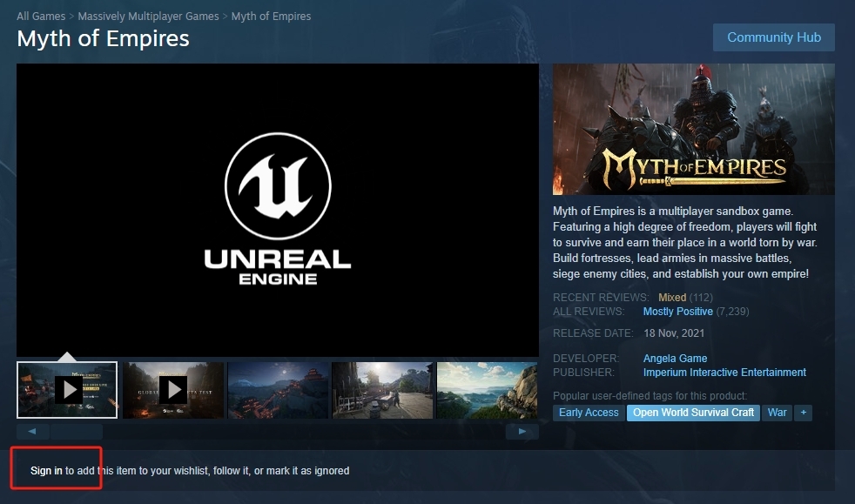Click the Myth of Empires breadcrumb
Screen dimensions: 855x504
click(271, 17)
